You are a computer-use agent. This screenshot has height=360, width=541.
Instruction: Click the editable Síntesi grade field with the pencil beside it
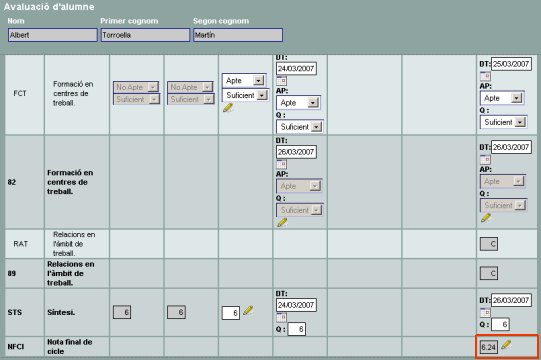[231, 313]
